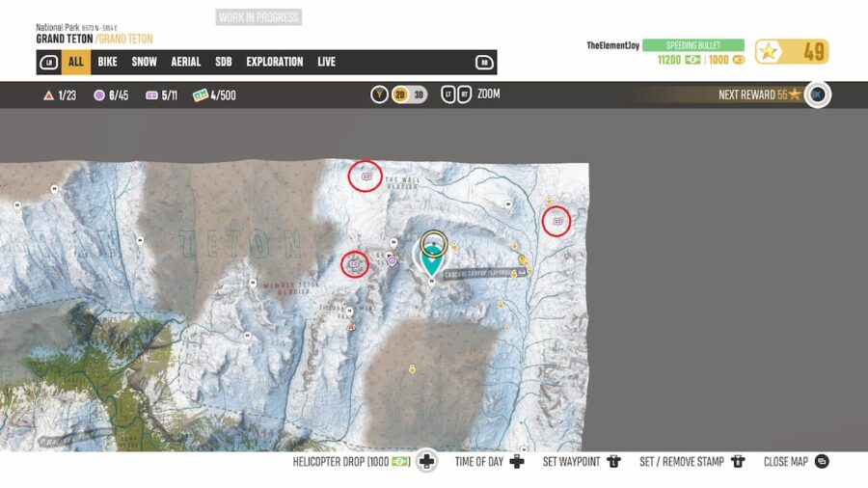Viewport: 868px width, 488px height.
Task: Select white marker just above the red triangle
Action: 349,312
